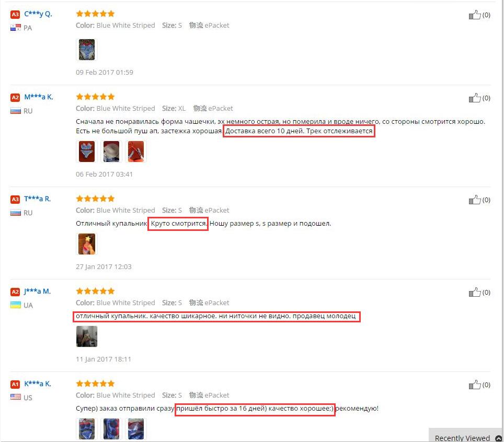Open the Recently Viewed bar
This screenshot has width=504, height=442.
point(466,435)
